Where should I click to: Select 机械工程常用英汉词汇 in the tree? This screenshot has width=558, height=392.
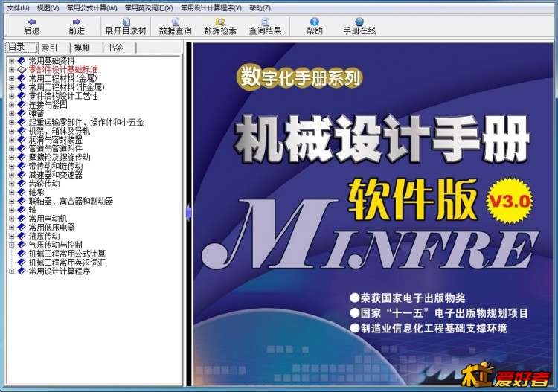(67, 263)
